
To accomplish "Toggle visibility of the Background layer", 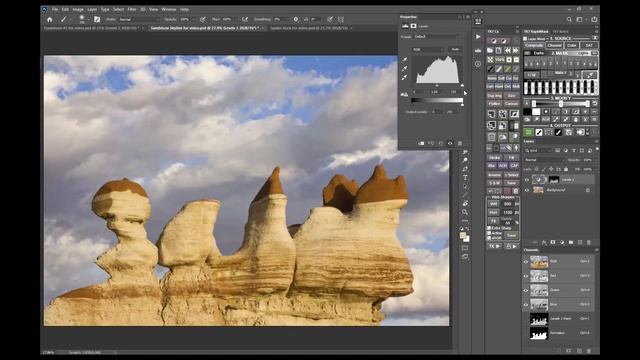I will (527, 190).
